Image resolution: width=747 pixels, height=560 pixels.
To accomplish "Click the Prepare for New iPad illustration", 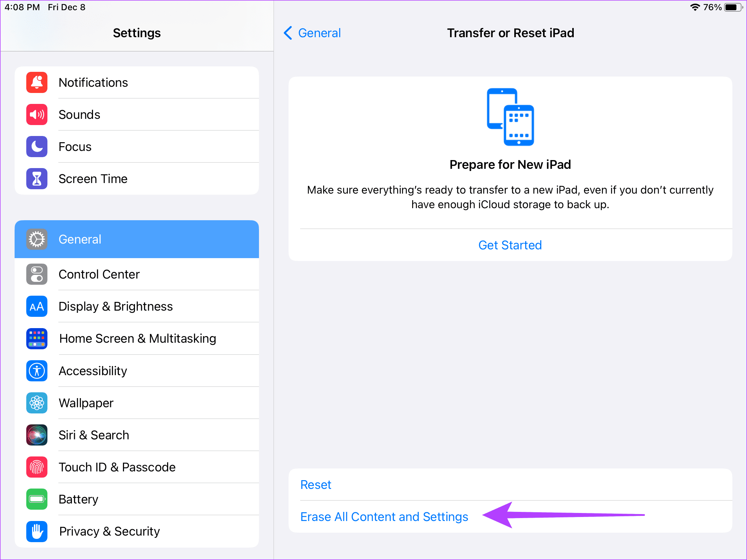I will point(510,117).
